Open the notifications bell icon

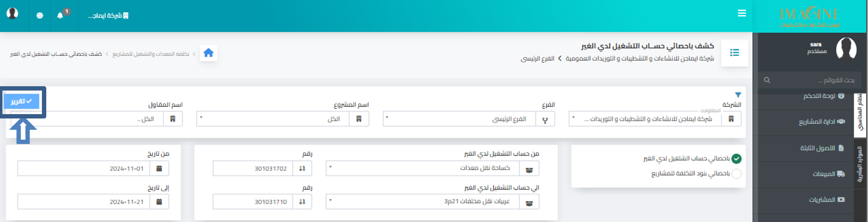point(60,15)
